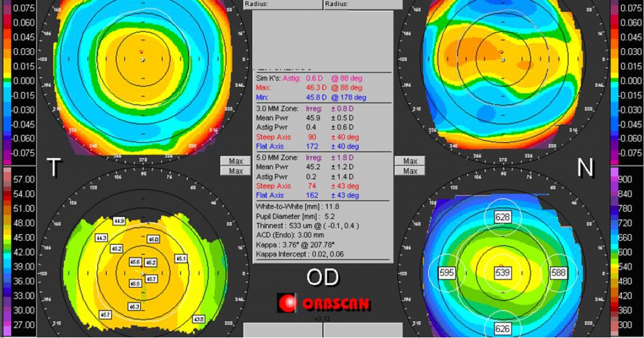Click the left Radius field at top

[x=283, y=4]
